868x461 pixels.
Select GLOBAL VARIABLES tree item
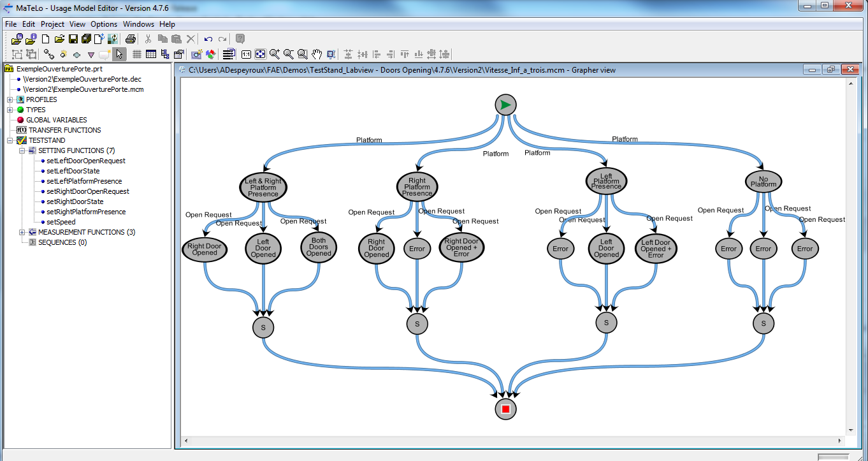(x=56, y=120)
